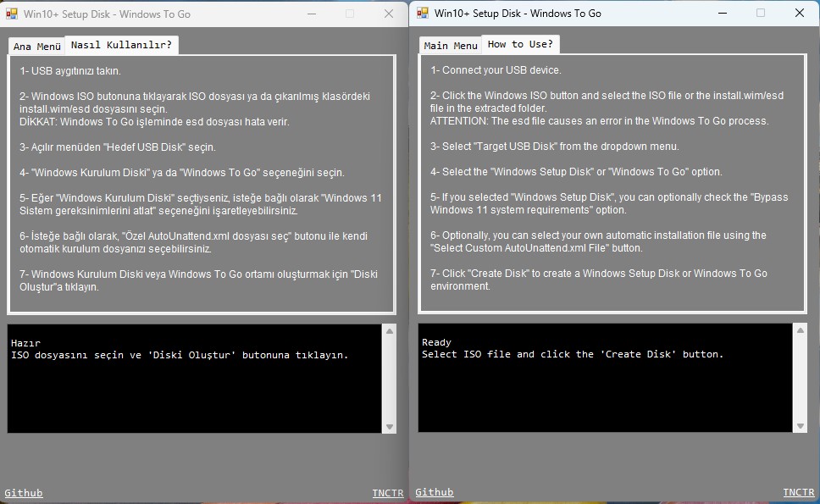This screenshot has height=504, width=820.
Task: Open the TNCTR link in the left window
Action: 387,492
